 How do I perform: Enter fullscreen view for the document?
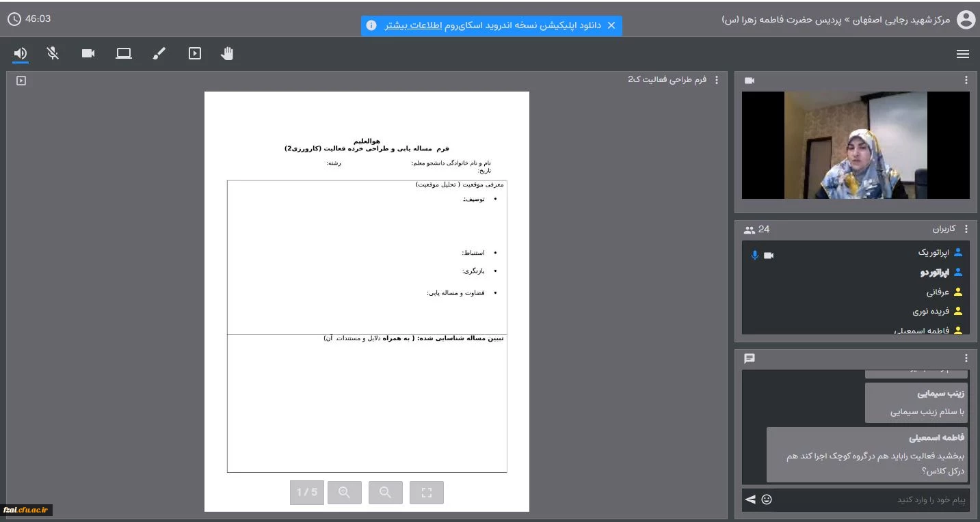click(x=427, y=493)
